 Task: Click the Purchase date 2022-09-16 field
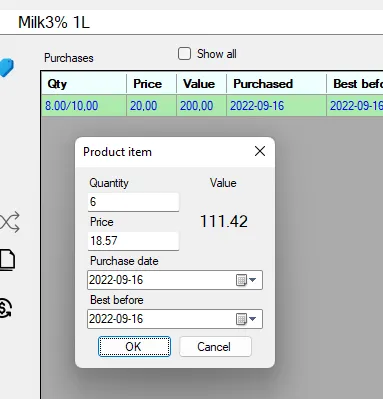point(175,280)
